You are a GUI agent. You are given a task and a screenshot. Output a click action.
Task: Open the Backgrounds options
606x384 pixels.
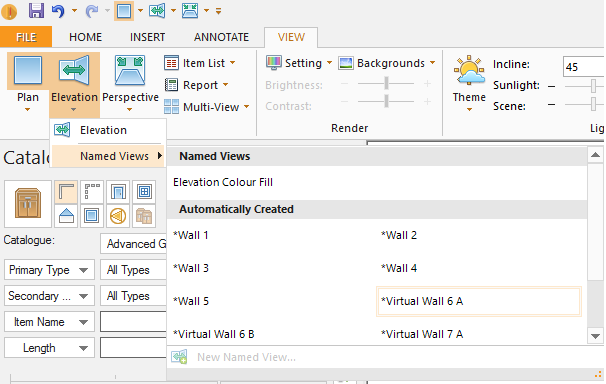386,63
